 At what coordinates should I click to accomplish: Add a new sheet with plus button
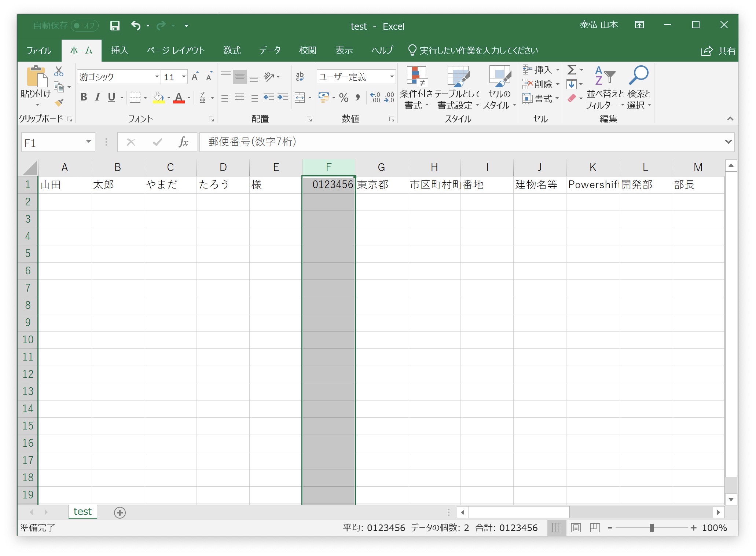(x=120, y=512)
